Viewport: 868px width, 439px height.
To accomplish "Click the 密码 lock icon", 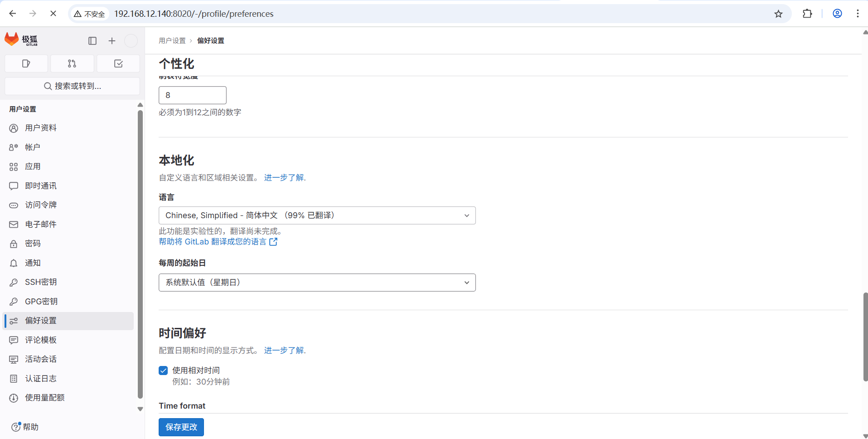I will [14, 244].
